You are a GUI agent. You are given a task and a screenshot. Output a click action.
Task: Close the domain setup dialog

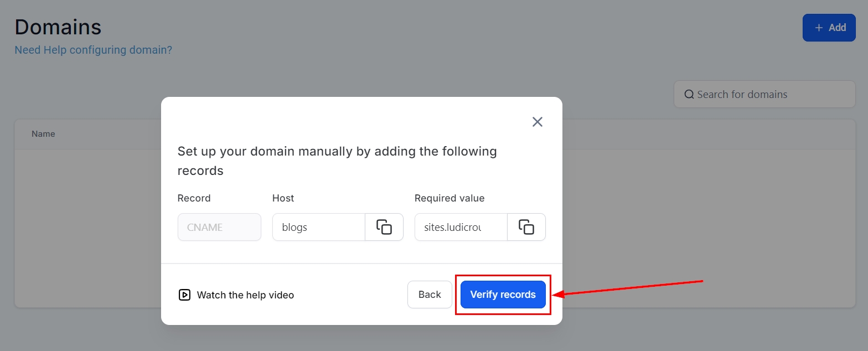[537, 122]
